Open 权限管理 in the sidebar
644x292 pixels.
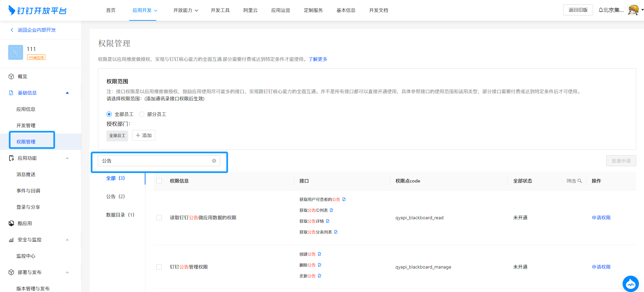(x=26, y=142)
